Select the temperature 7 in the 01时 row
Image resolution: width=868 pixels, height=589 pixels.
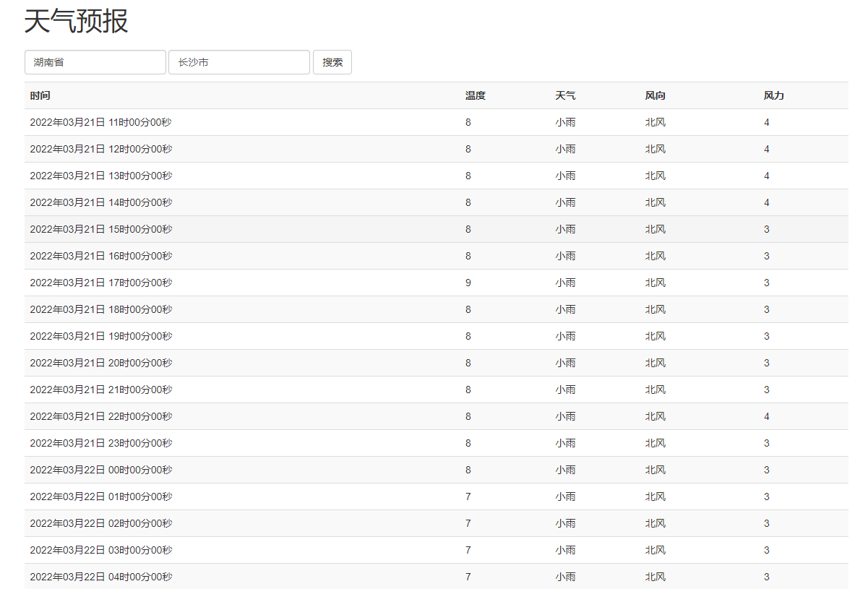tap(468, 496)
